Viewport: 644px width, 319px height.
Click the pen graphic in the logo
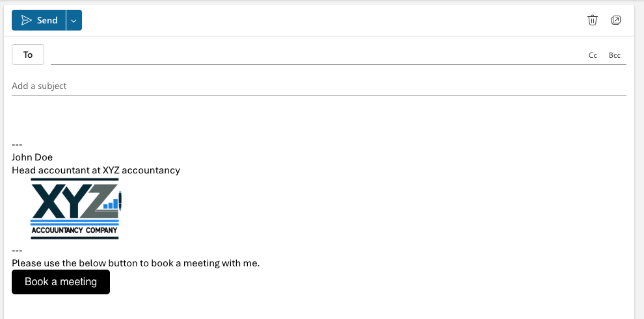point(120,201)
